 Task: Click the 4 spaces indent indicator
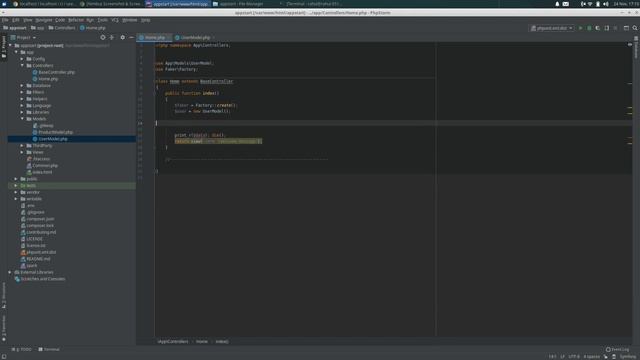pos(591,357)
